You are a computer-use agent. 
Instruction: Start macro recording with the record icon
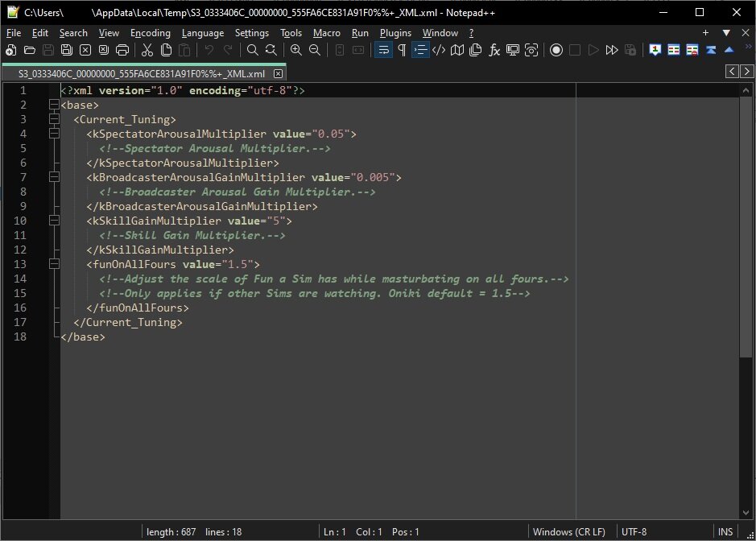556,50
